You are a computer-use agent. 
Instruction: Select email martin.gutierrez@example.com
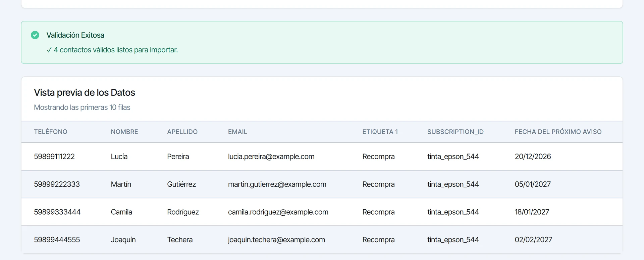tap(277, 184)
